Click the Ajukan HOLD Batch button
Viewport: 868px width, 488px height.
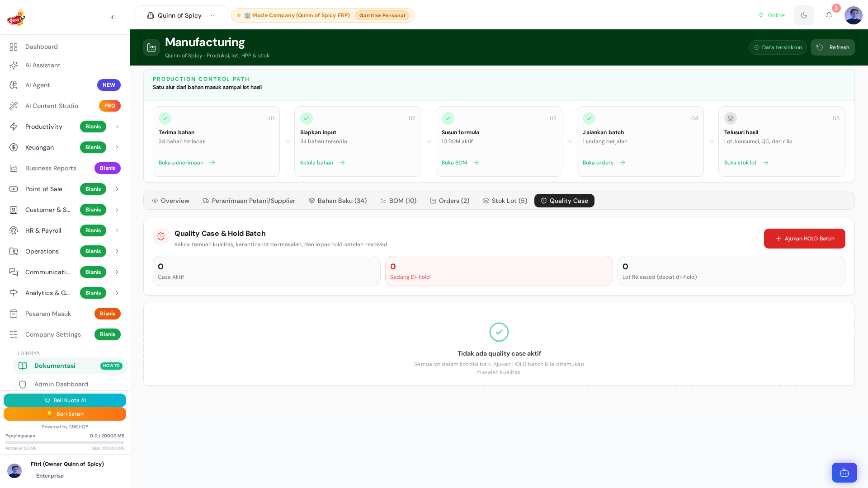[x=805, y=239]
